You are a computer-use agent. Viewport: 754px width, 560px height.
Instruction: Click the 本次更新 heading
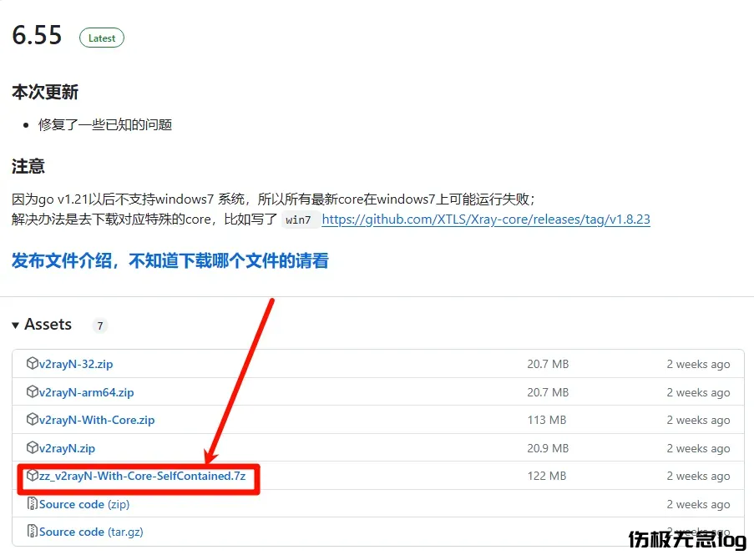(45, 92)
